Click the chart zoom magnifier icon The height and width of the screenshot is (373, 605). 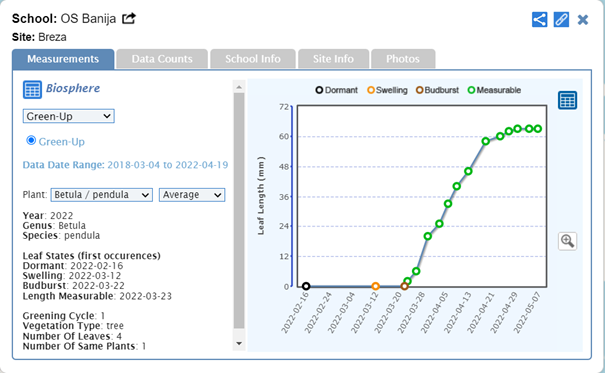point(567,241)
